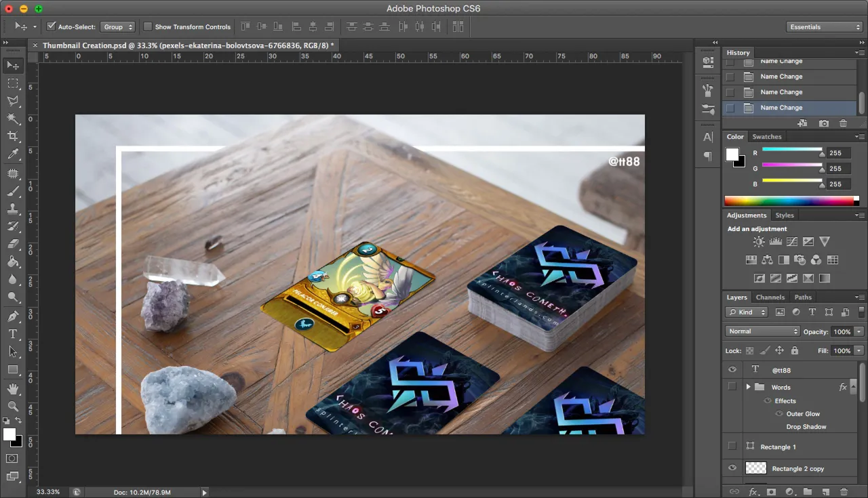
Task: Choose the Polygonal Lasso tool
Action: tap(13, 101)
